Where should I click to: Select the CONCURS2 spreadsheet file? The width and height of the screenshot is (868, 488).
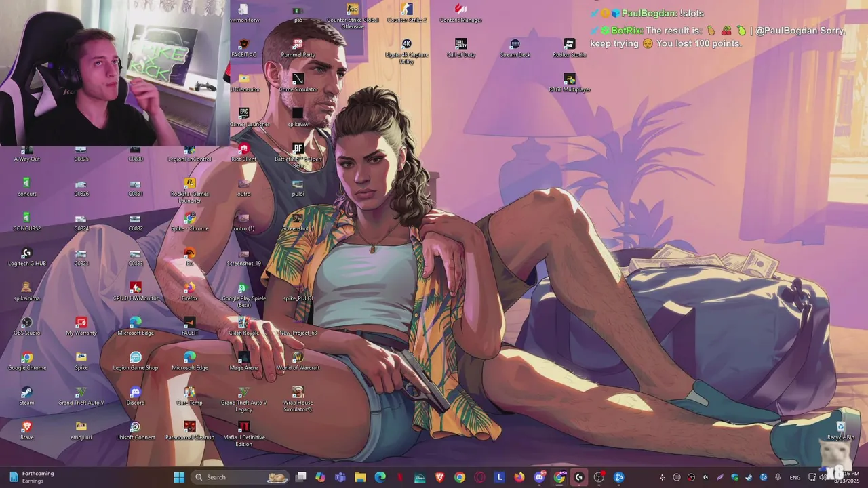pyautogui.click(x=27, y=222)
